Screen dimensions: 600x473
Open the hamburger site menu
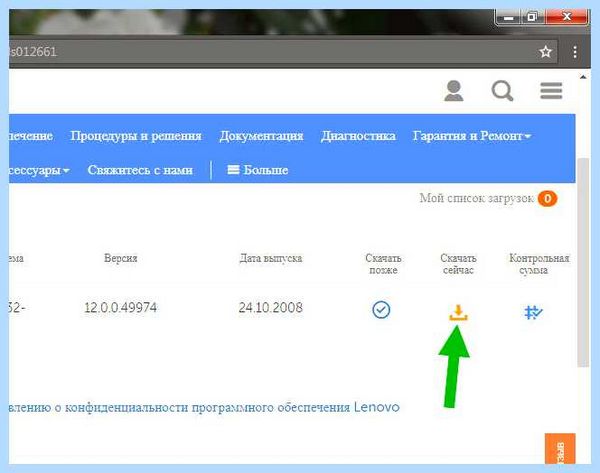coord(551,91)
